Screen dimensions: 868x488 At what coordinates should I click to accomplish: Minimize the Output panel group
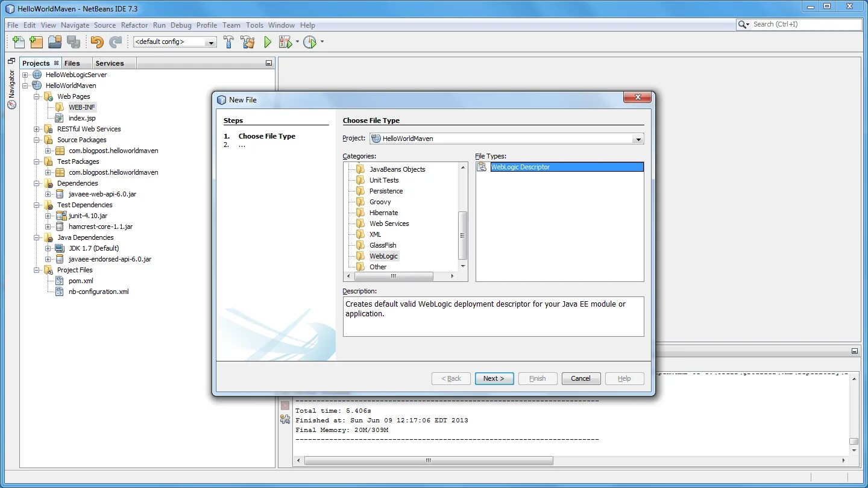855,351
